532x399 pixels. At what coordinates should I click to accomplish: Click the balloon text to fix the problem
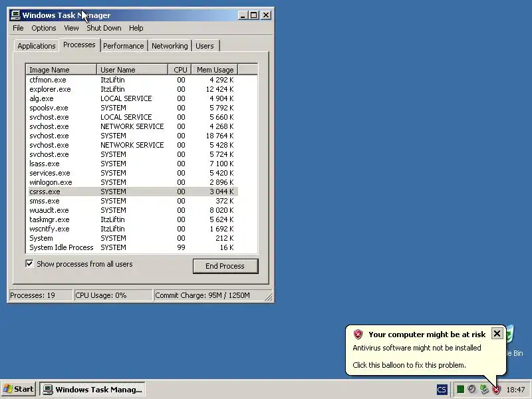point(409,365)
